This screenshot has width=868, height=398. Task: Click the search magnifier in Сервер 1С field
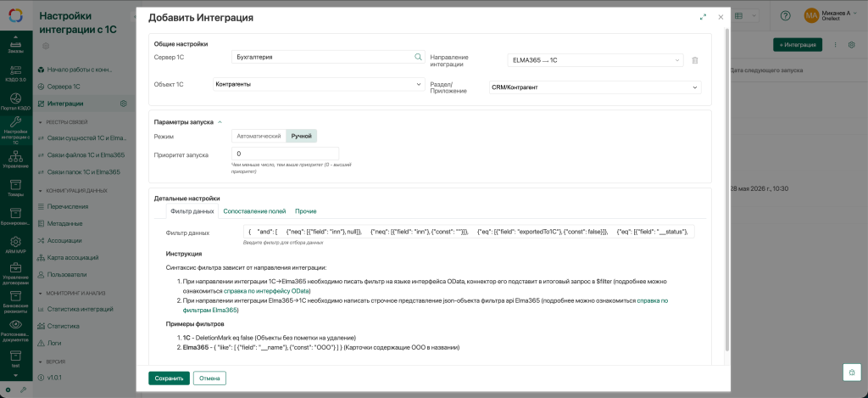click(418, 57)
